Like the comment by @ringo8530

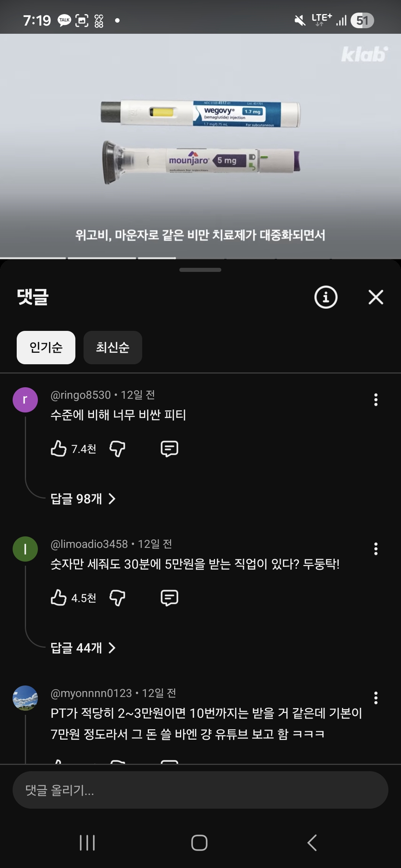pos(59,448)
